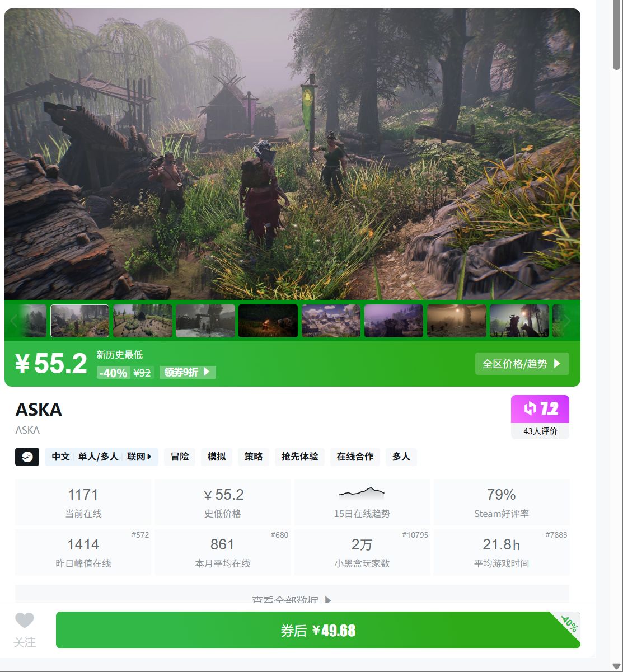This screenshot has height=672, width=623.
Task: Select the farm field screenshot thumbnail
Action: pyautogui.click(x=143, y=321)
